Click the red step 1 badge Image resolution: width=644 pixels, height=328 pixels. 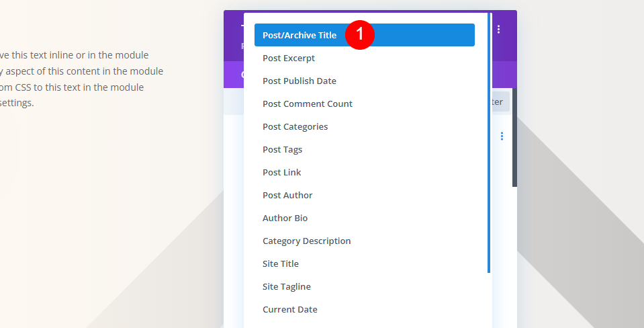click(360, 34)
